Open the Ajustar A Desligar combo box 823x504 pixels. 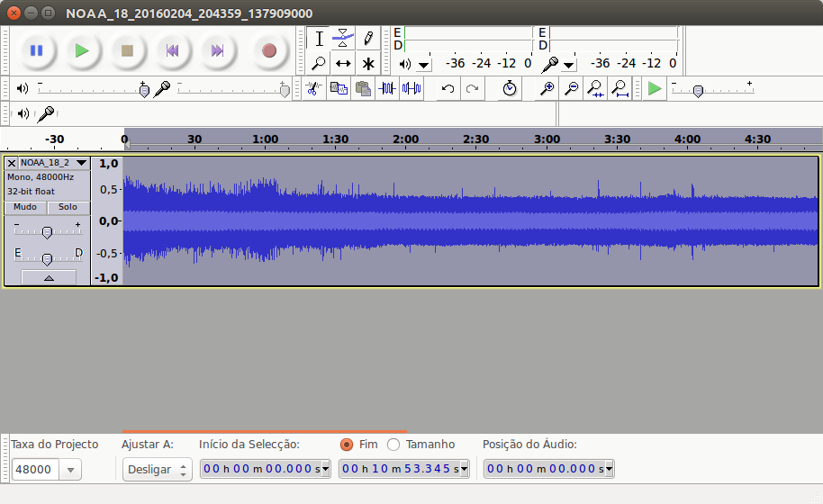[157, 470]
